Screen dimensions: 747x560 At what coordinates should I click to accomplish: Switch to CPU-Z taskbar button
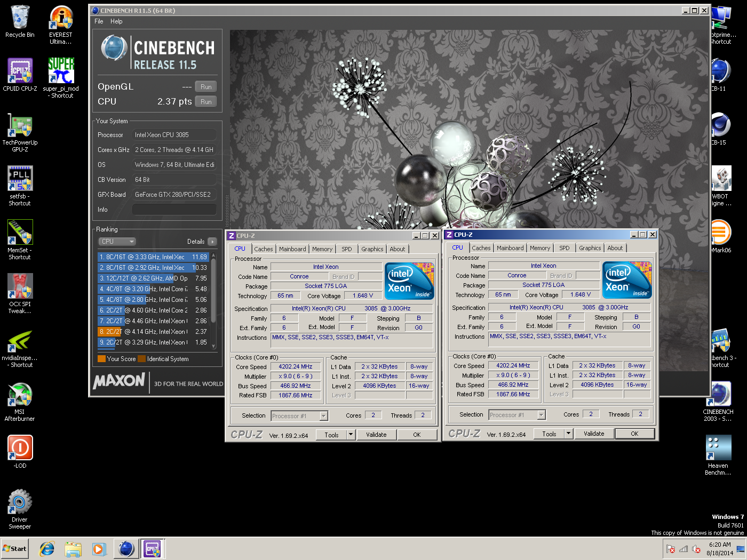click(152, 548)
